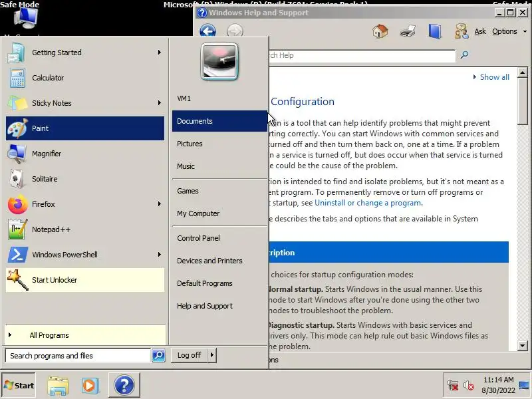The width and height of the screenshot is (532, 399).
Task: Expand All Programs list
Action: tap(85, 335)
